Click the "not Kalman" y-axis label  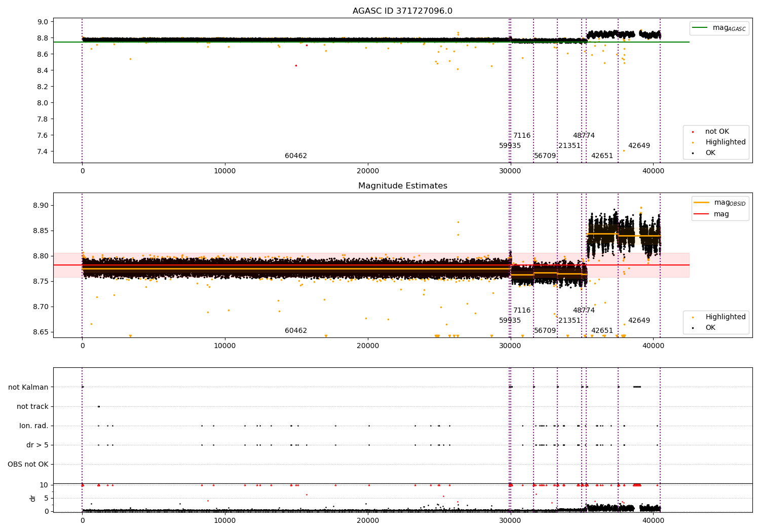click(x=28, y=388)
